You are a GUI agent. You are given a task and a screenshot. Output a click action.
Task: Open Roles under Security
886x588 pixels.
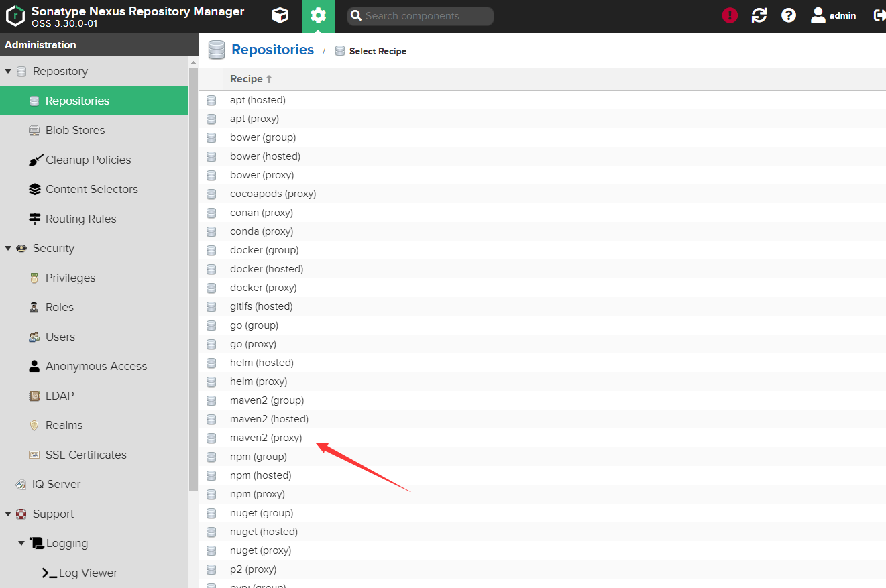(94, 307)
